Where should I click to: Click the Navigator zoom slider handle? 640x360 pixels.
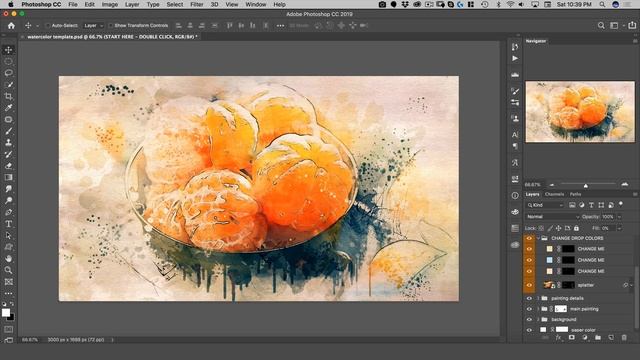click(586, 185)
